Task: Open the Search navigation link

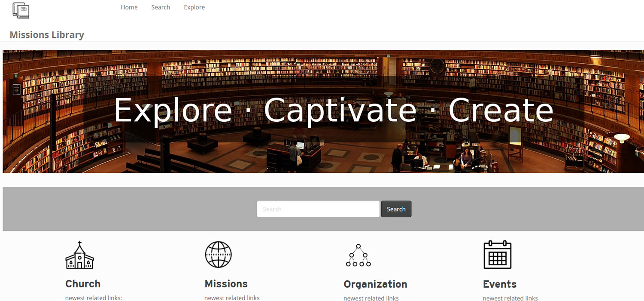Action: [161, 7]
